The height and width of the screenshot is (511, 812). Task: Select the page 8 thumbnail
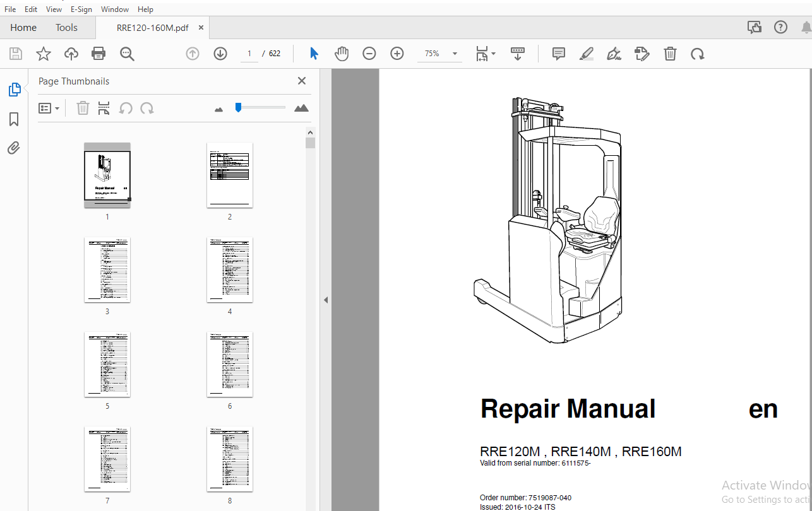[230, 459]
